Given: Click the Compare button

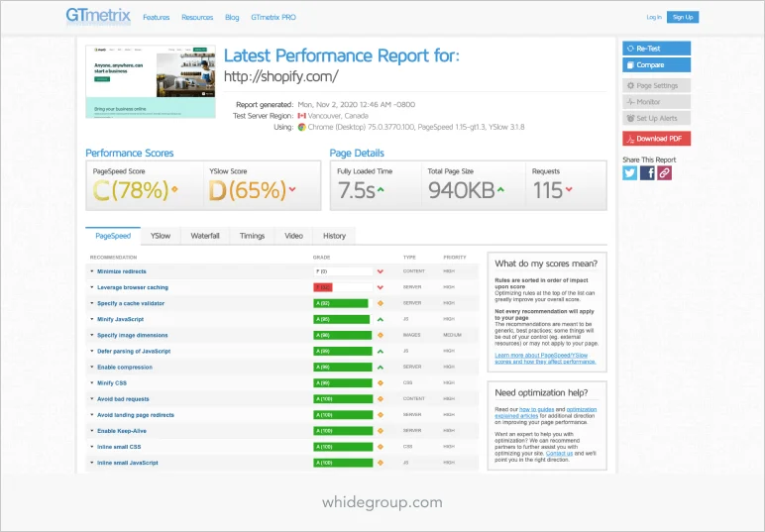Looking at the screenshot, I should tap(656, 64).
